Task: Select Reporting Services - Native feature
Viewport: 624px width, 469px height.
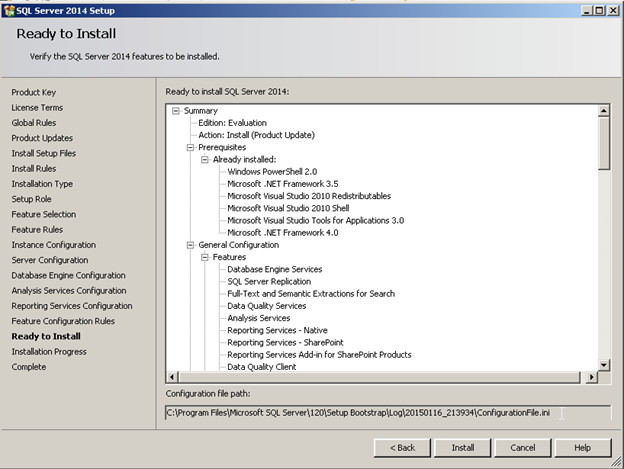Action: [277, 331]
